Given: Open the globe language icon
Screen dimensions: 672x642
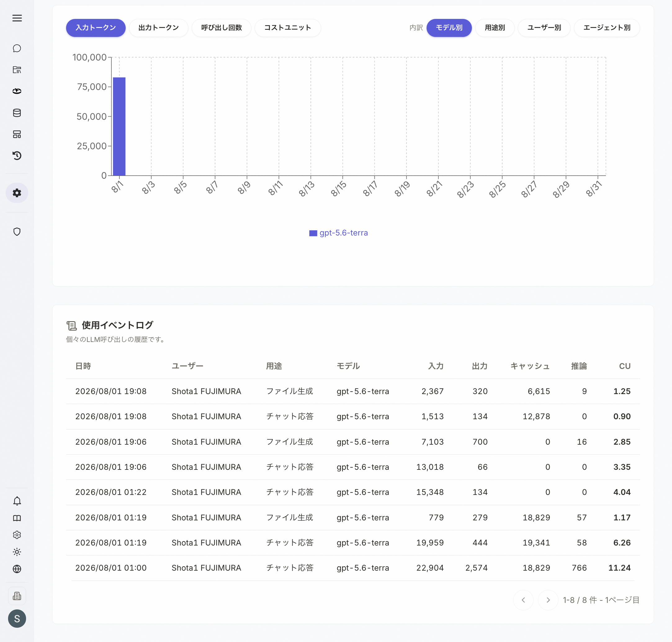Looking at the screenshot, I should pyautogui.click(x=17, y=569).
